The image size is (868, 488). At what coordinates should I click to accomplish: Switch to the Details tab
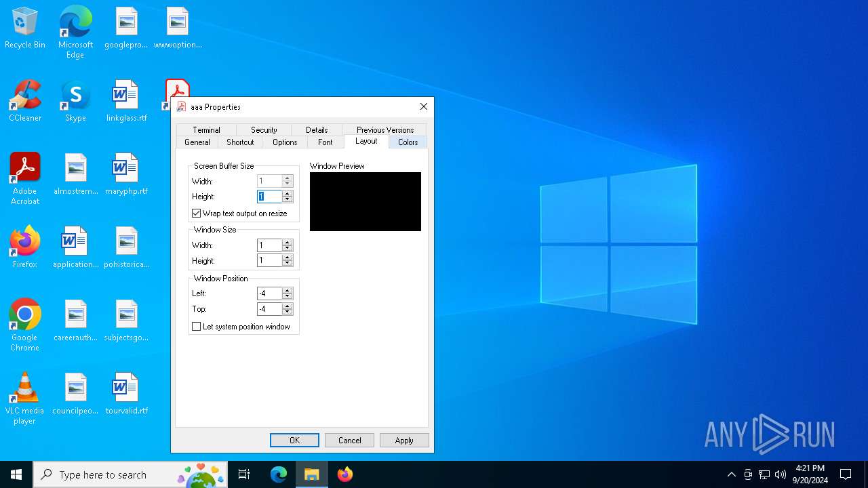317,130
